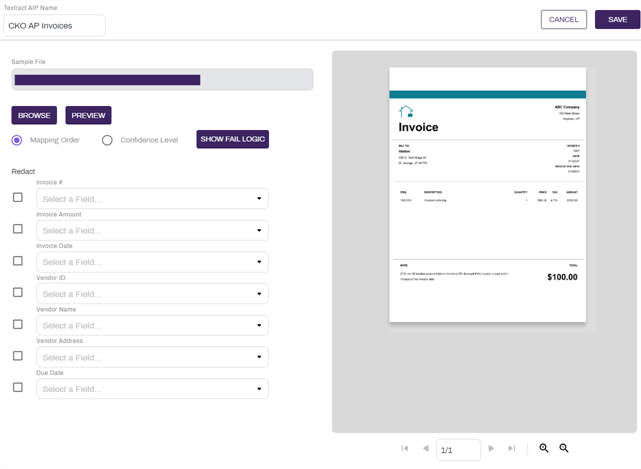The width and height of the screenshot is (641, 469).
Task: Open the Vendor Name field dropdown
Action: click(152, 325)
